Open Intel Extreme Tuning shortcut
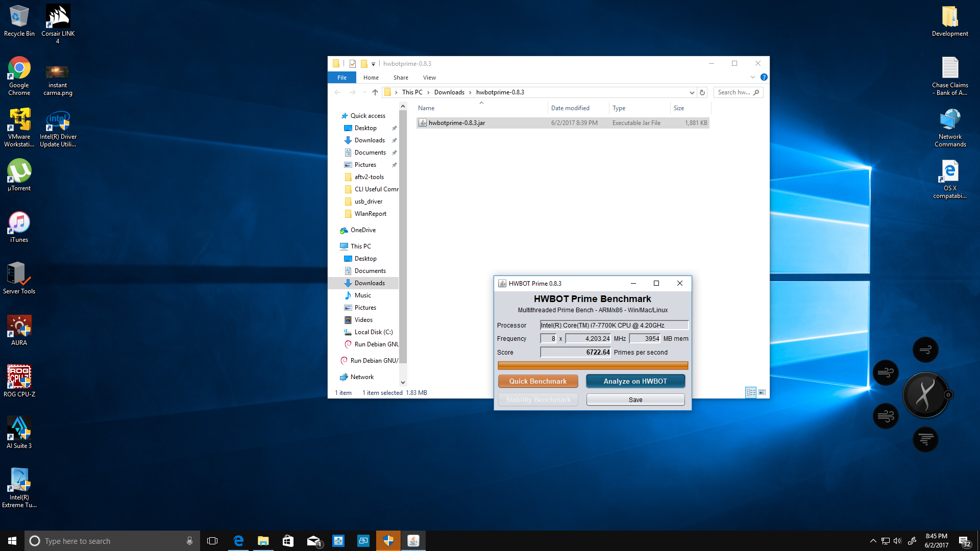980x551 pixels. point(19,488)
